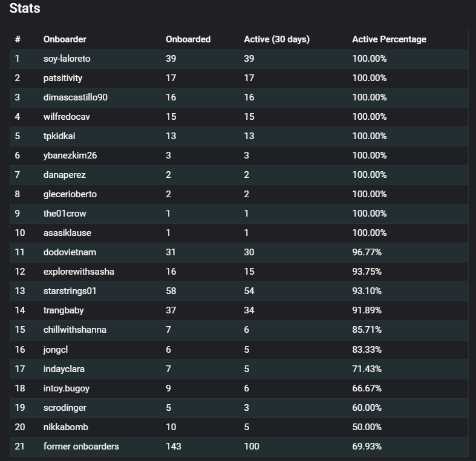Click the Stats heading
Image resolution: width=476 pixels, height=461 pixels.
25,8
